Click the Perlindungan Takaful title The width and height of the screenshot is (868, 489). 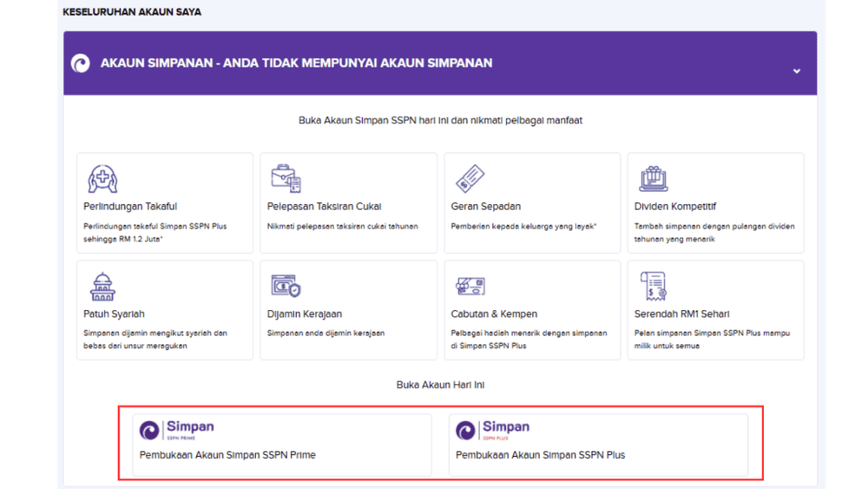point(130,207)
